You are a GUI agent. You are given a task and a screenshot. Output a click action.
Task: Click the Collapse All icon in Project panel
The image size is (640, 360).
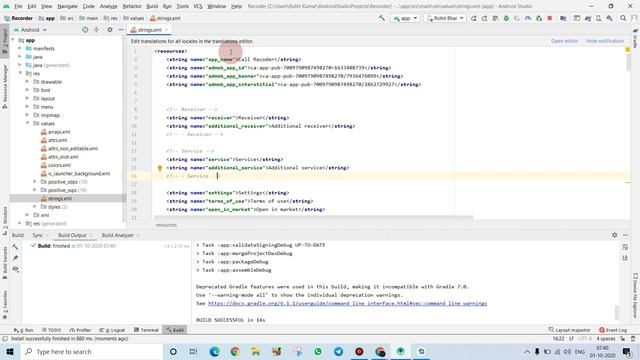(x=96, y=30)
